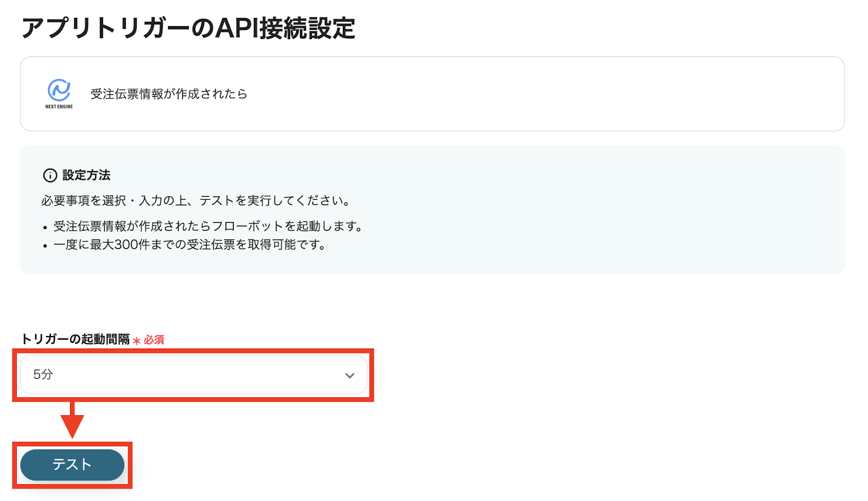The height and width of the screenshot is (501, 868).
Task: Click the info circle icon beside 設定方法
Action: tap(50, 175)
